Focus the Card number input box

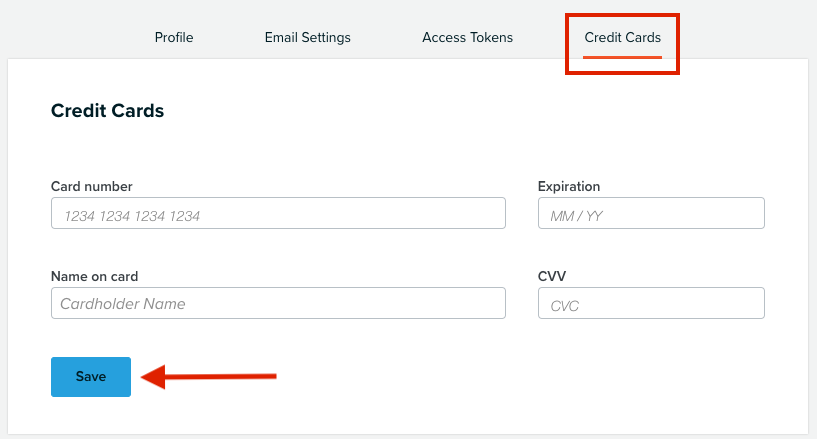pos(278,213)
